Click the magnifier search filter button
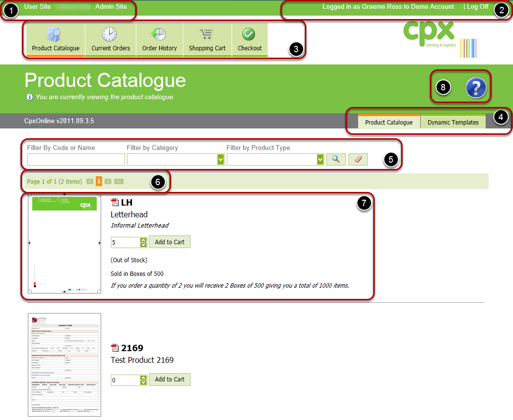 tap(336, 160)
